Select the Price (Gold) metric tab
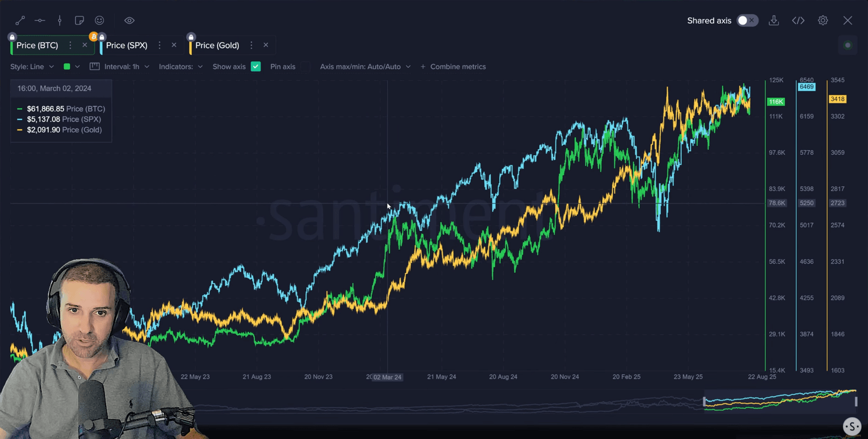 [217, 45]
